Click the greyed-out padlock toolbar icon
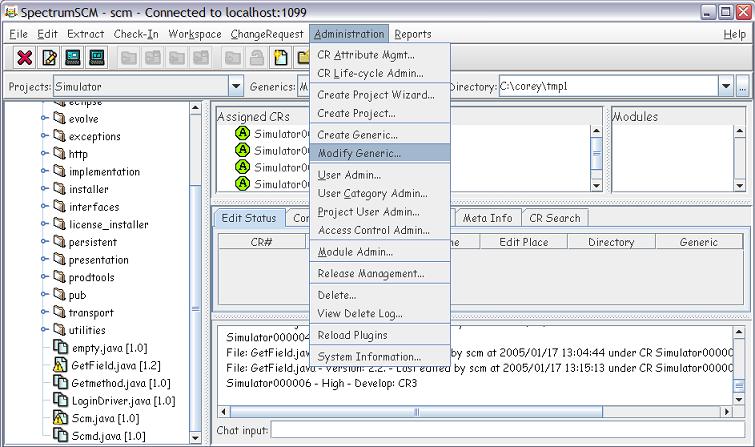 (257, 58)
